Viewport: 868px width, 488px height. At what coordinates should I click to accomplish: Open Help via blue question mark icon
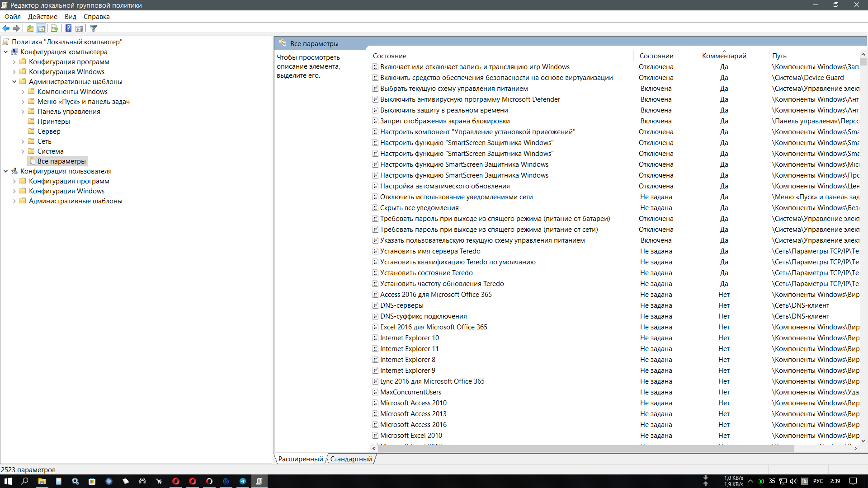[x=68, y=28]
